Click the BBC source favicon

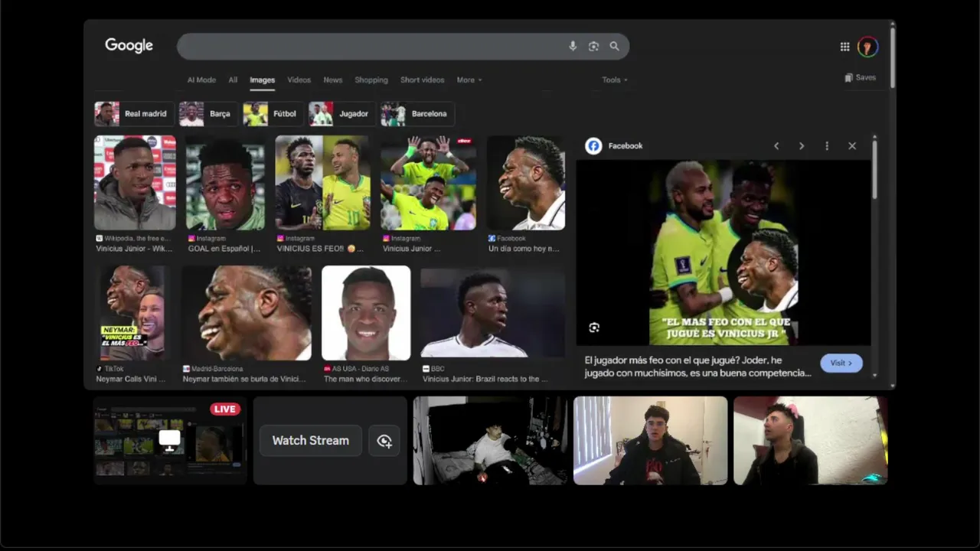426,369
